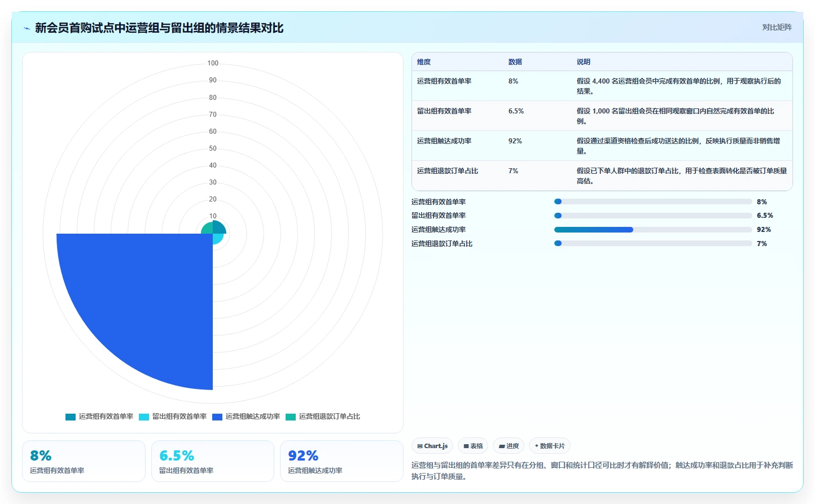Select table cell 运营组有效首单率
This screenshot has width=815, height=504.
tap(444, 81)
